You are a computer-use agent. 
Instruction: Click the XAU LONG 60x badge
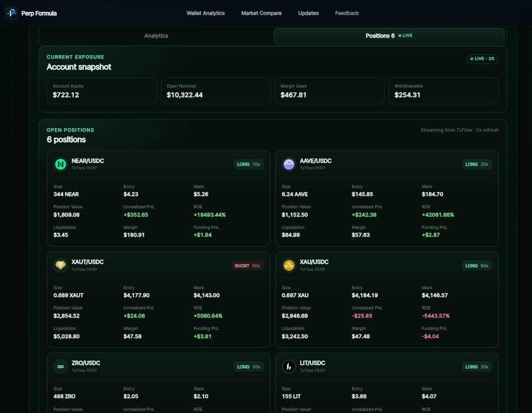pyautogui.click(x=477, y=266)
